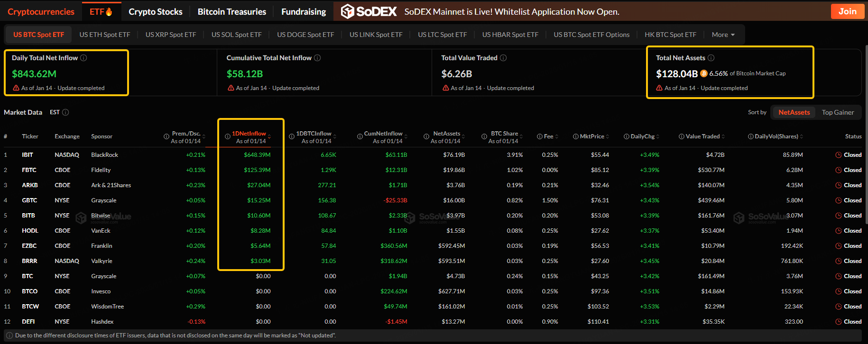Open the More dropdown in ETF tabs

[x=723, y=35]
